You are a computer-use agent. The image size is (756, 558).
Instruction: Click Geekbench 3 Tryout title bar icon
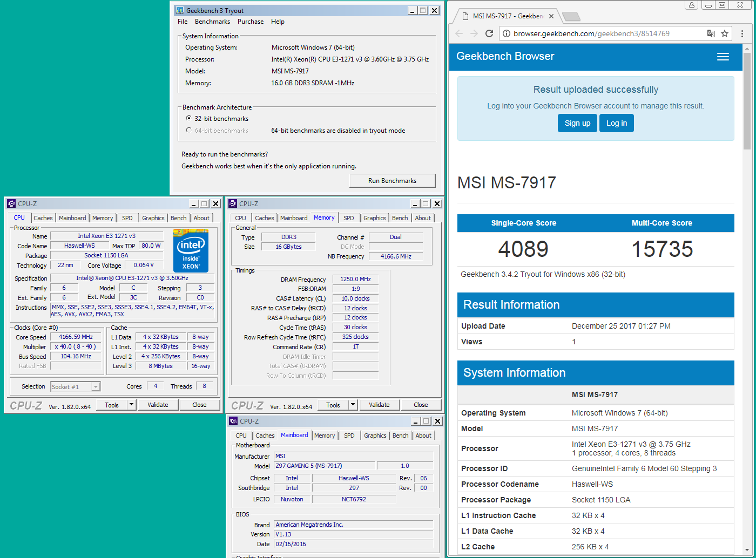(179, 10)
